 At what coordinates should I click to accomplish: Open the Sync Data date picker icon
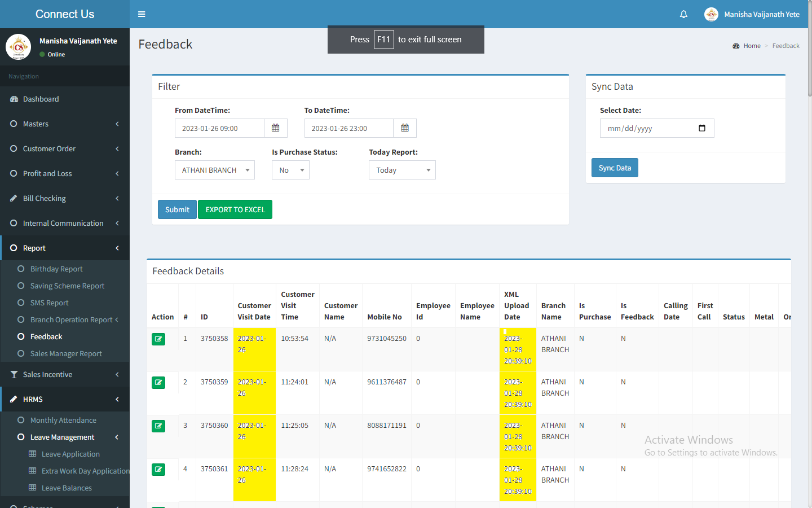pyautogui.click(x=702, y=128)
